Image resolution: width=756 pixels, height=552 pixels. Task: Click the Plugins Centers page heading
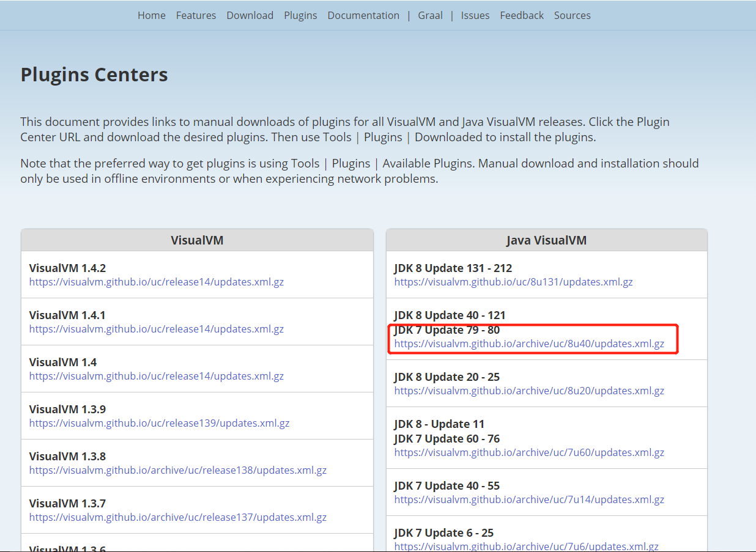(x=94, y=75)
